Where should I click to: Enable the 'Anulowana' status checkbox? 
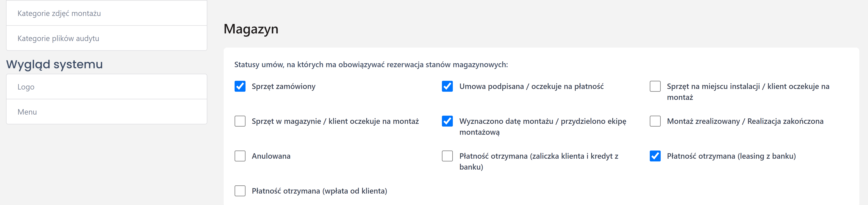(240, 156)
